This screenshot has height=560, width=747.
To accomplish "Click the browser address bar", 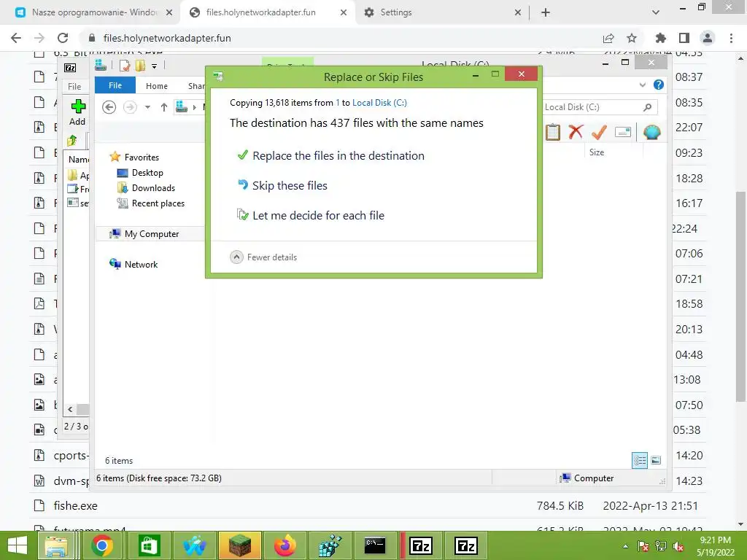I will [x=342, y=38].
